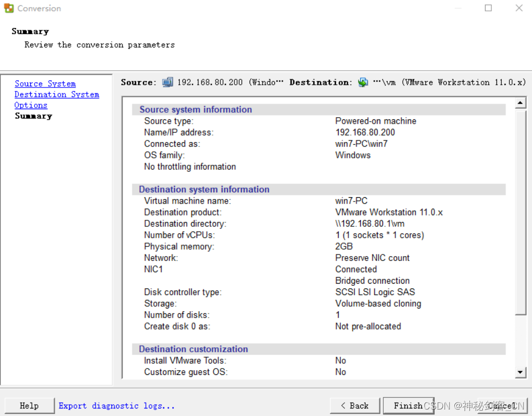This screenshot has width=532, height=416.
Task: Click the vCPUs value 1 sockets 1 cores
Action: [380, 235]
